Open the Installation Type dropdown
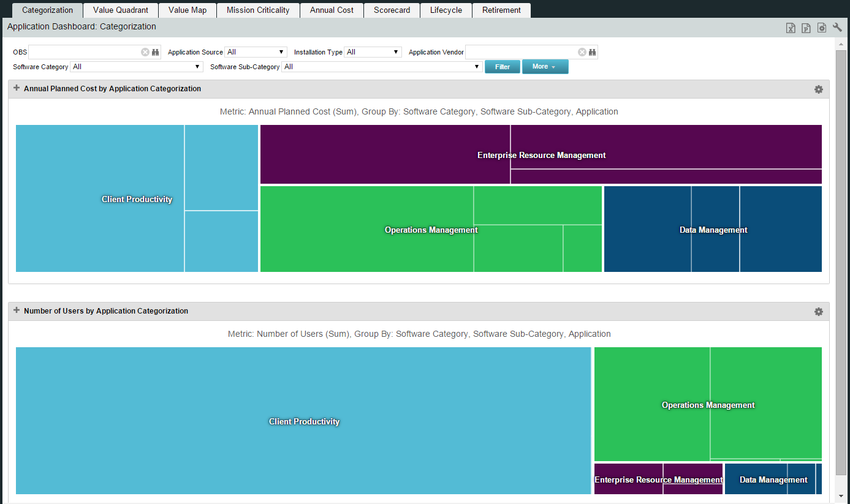Viewport: 850px width, 504px height. (373, 52)
